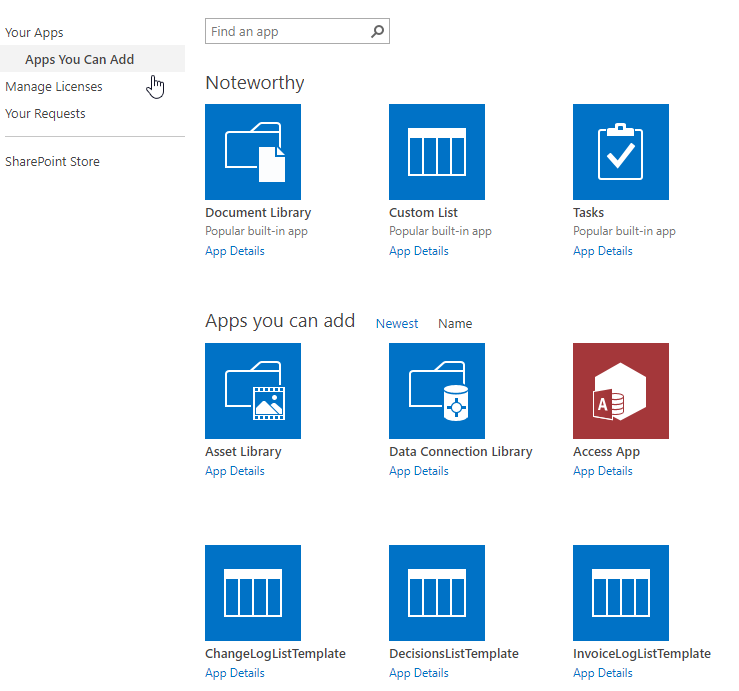The image size is (739, 691).
Task: Click the Tasks title text
Action: coord(588,213)
